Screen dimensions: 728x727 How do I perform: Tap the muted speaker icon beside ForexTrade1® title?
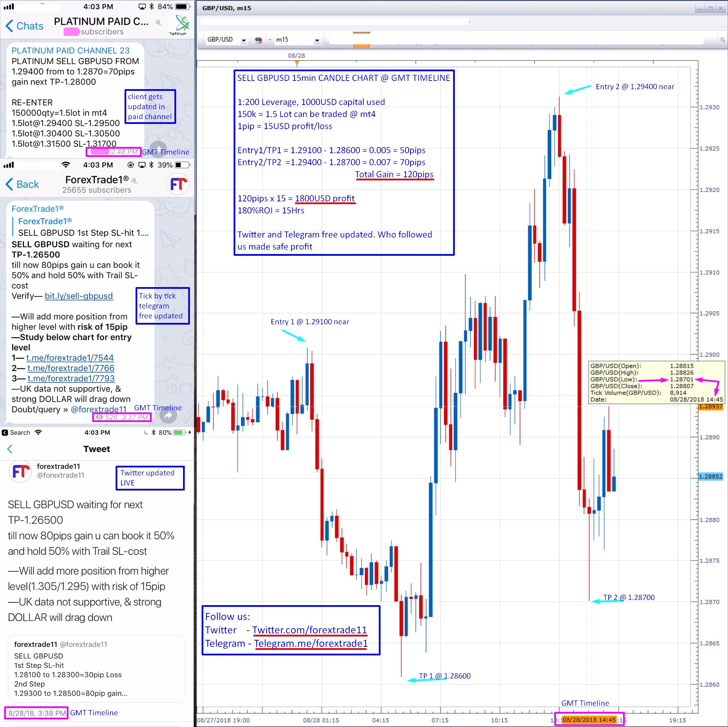click(x=134, y=181)
